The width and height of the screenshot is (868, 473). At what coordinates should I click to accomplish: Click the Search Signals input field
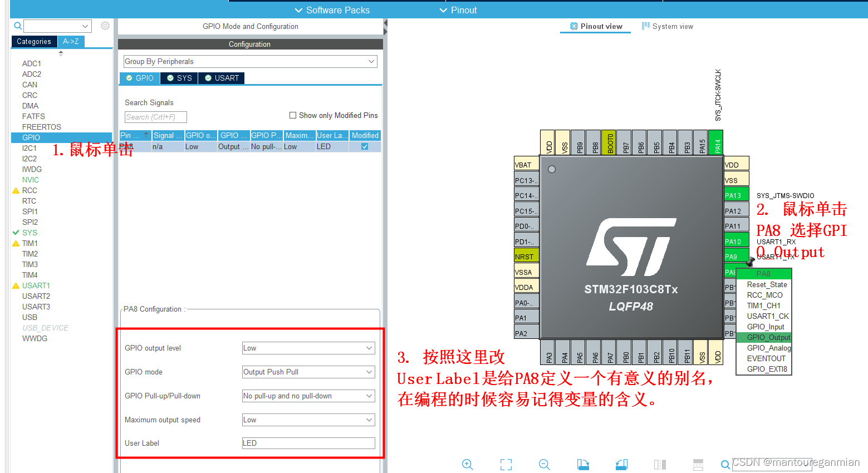point(156,117)
